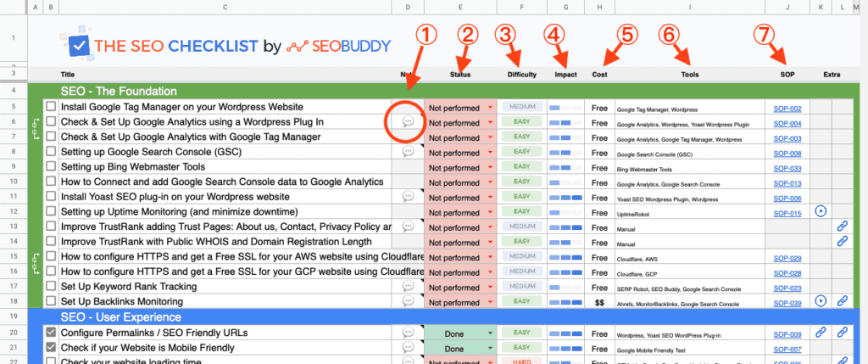Click play video icon on Backlinks Monitoring row
Viewport: 868px width, 364px height.
click(x=821, y=301)
